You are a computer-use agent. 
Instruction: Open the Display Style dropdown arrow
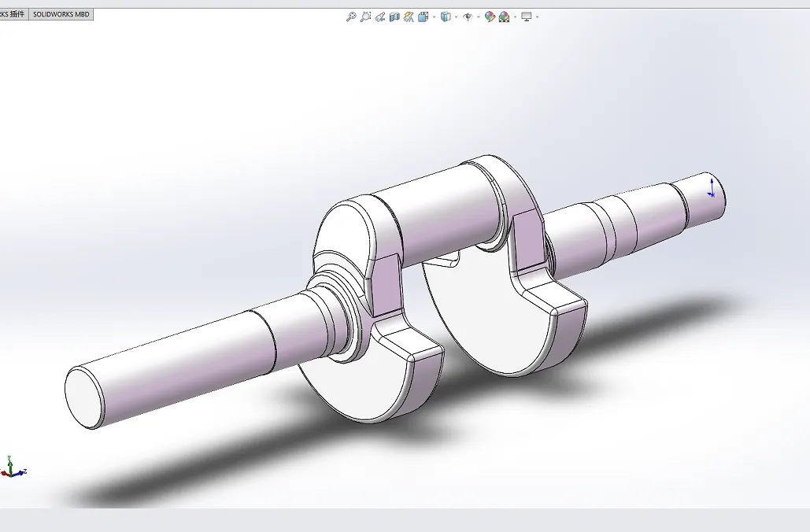456,17
